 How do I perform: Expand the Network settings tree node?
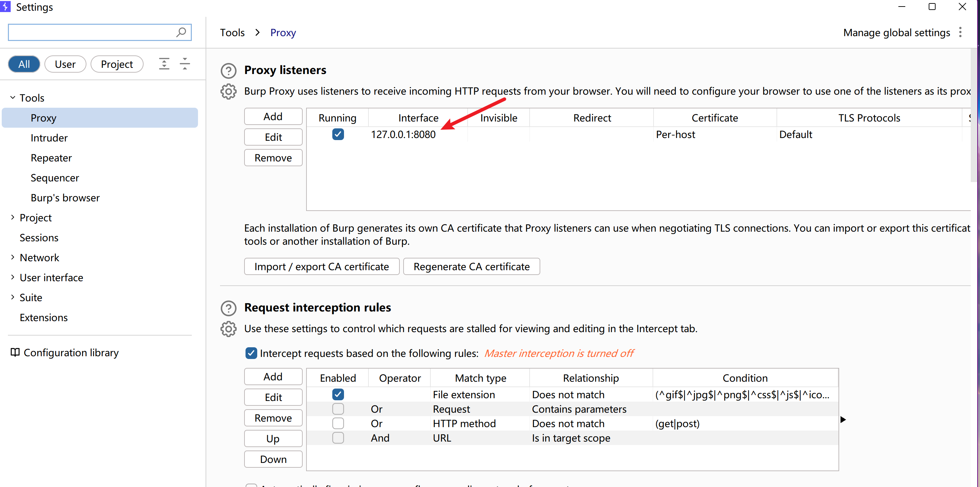click(12, 257)
